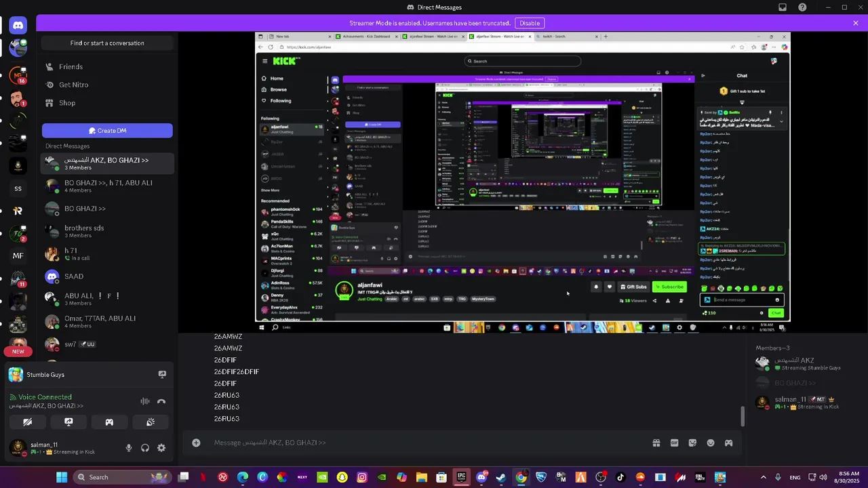Click the Windows taskbar Search box
The width and height of the screenshot is (868, 488).
point(121,477)
